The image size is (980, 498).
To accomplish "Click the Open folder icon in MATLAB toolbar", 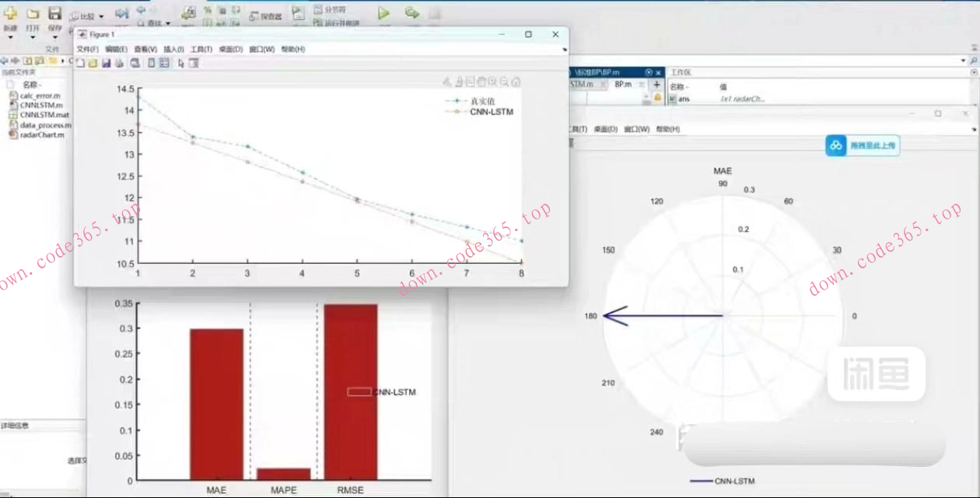I will pyautogui.click(x=33, y=14).
